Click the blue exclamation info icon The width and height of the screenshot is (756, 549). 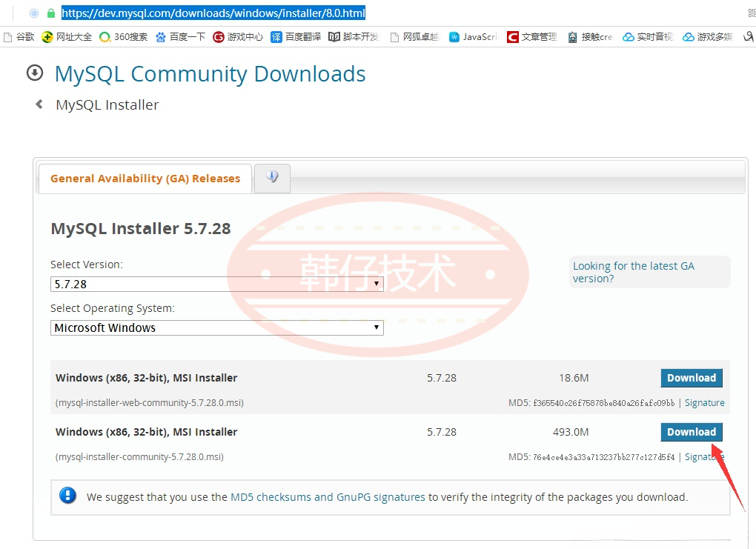tap(67, 495)
